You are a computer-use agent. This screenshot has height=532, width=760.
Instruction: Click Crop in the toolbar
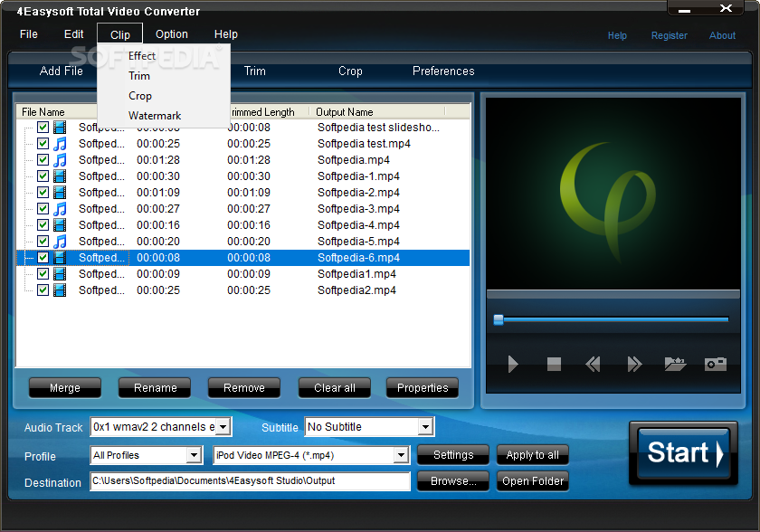pyautogui.click(x=350, y=71)
